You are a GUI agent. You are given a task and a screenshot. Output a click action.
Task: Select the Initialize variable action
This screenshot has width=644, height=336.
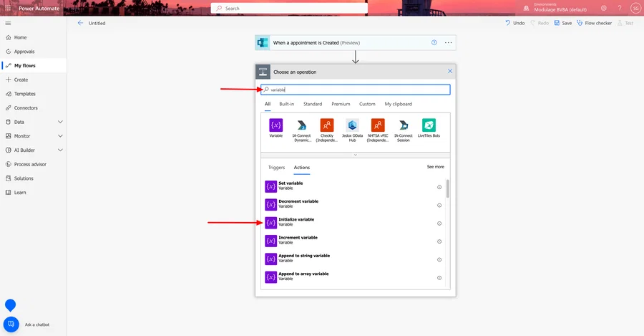pyautogui.click(x=355, y=222)
